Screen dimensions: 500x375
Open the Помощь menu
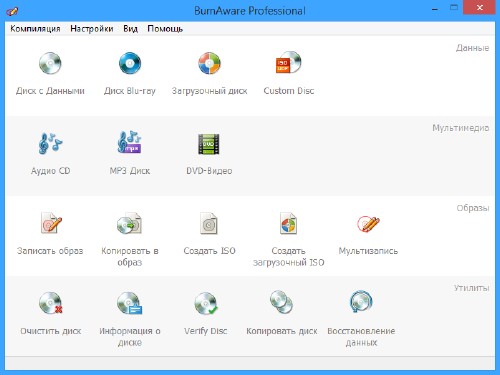pos(165,29)
